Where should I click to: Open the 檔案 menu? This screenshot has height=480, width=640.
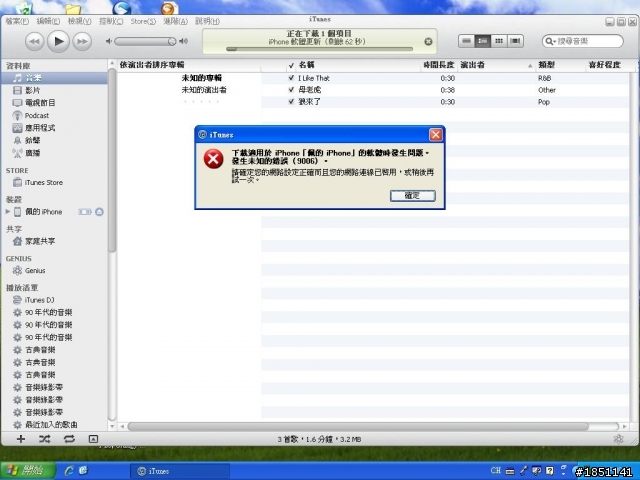[x=17, y=21]
